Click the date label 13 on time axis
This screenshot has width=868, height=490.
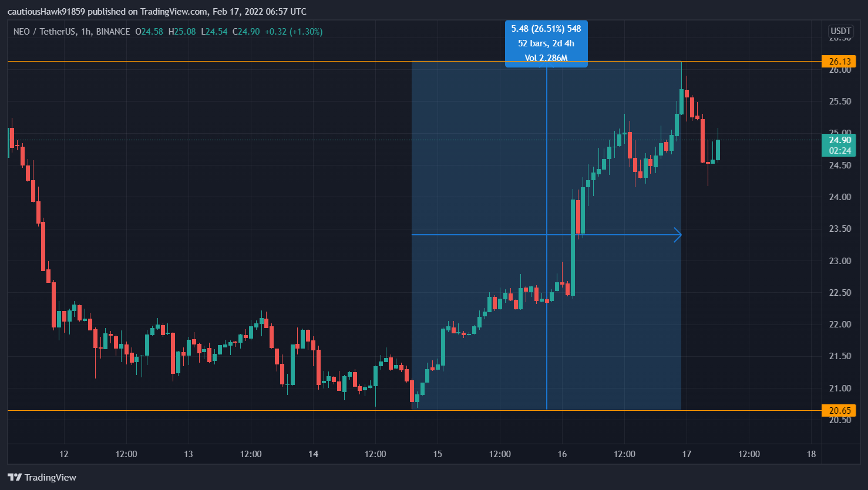pos(189,454)
